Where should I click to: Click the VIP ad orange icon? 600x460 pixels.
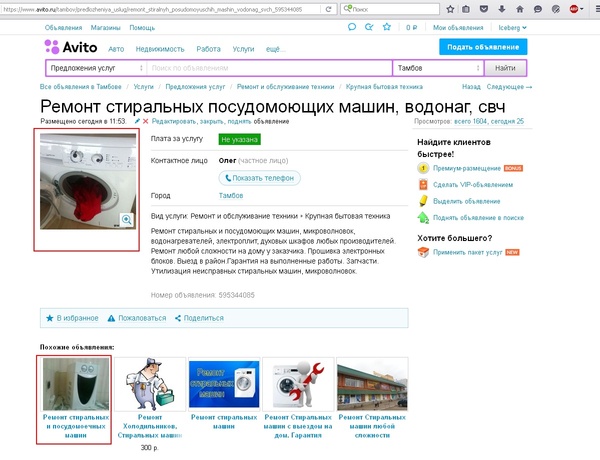point(423,184)
